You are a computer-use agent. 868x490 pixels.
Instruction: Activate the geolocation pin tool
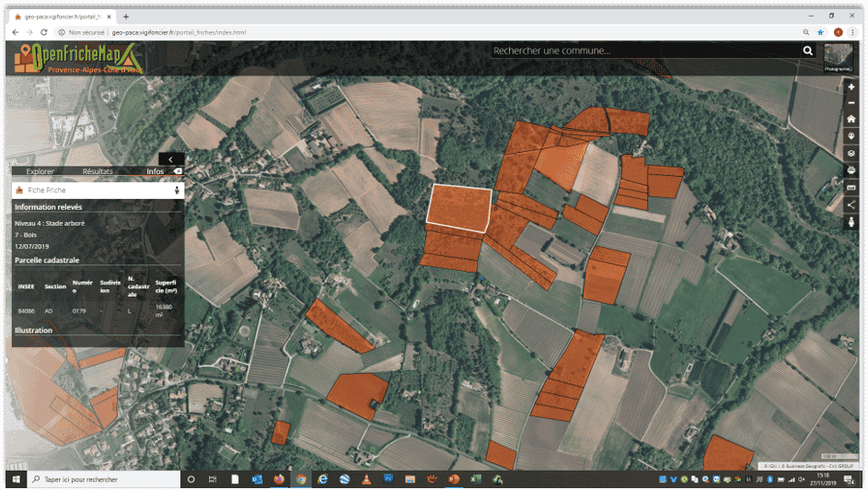[851, 136]
